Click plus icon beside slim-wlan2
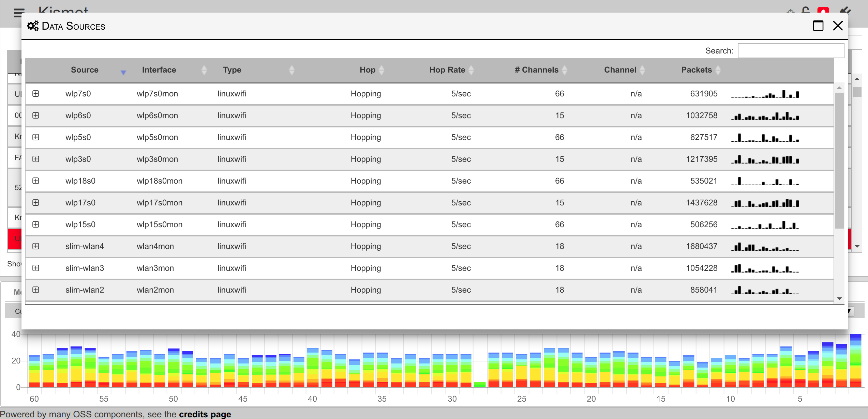This screenshot has width=868, height=419. click(36, 290)
